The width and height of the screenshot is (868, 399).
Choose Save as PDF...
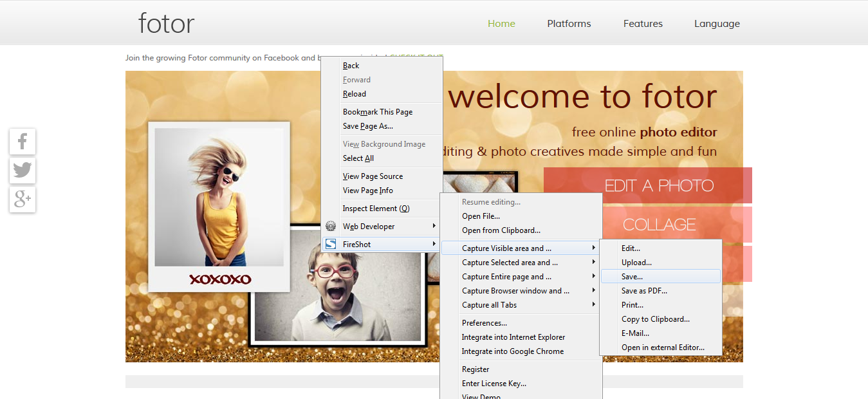pyautogui.click(x=661, y=291)
